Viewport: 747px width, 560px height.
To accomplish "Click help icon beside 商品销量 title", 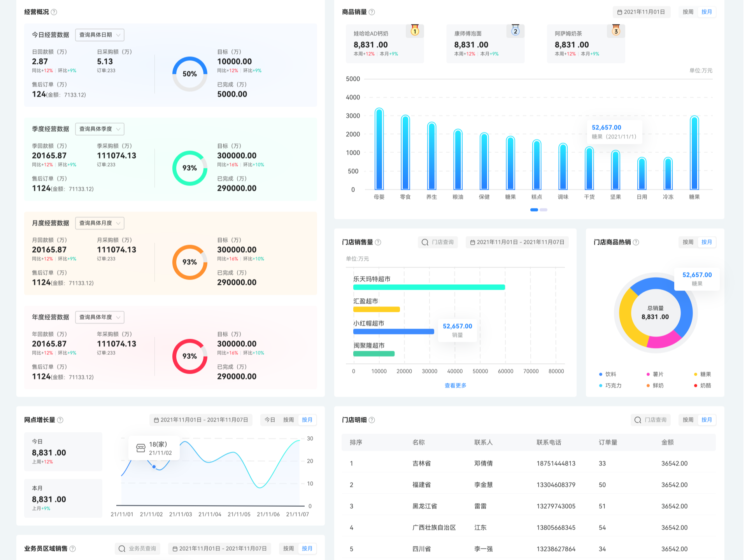I will (372, 12).
